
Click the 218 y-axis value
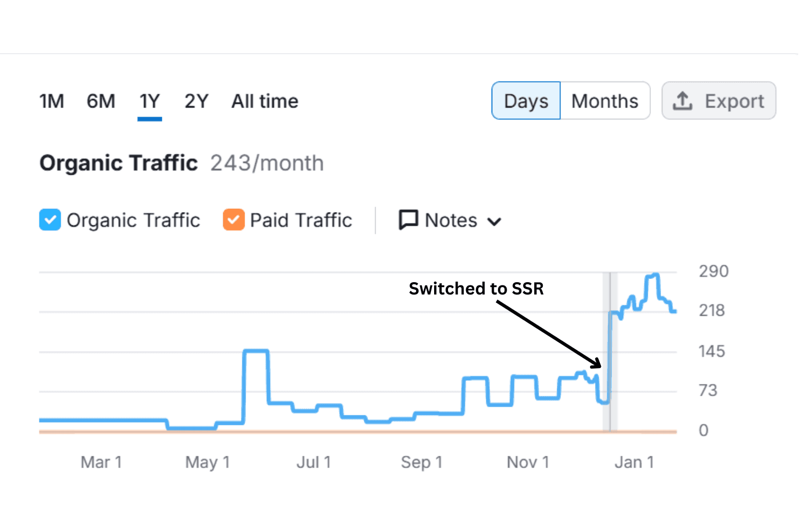click(712, 310)
